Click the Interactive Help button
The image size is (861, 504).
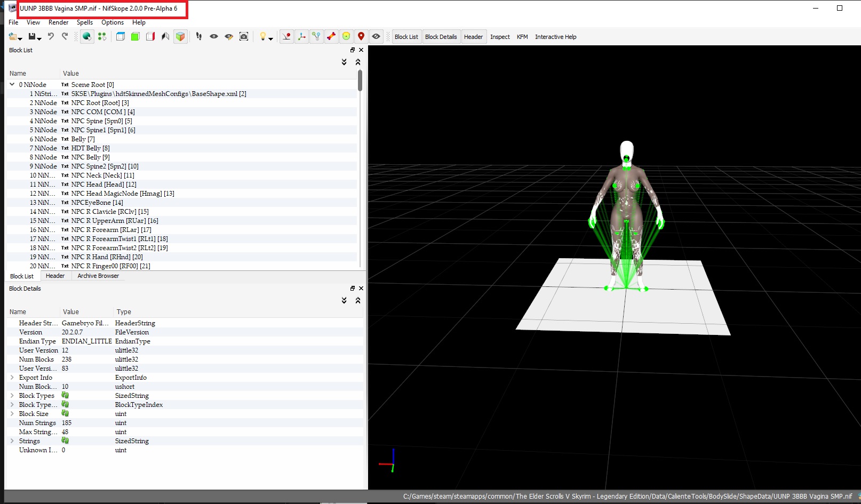[x=556, y=37]
